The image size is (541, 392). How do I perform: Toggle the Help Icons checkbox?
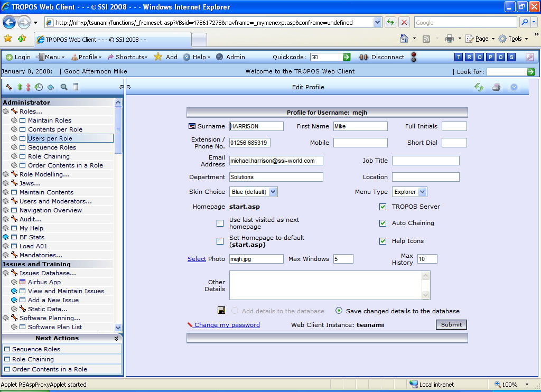(383, 241)
